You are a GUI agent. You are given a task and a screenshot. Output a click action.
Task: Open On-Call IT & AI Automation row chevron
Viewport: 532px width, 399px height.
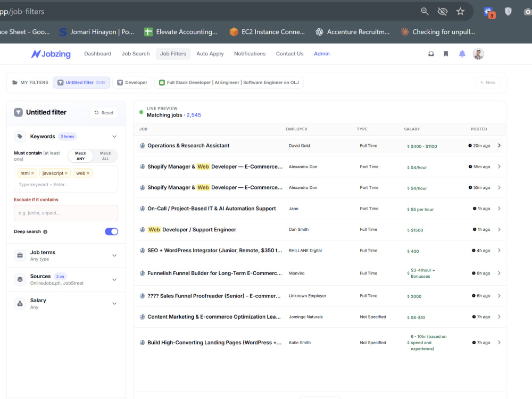[x=499, y=209]
